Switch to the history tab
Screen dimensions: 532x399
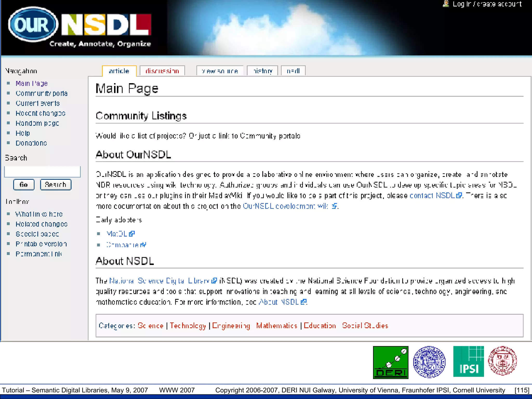point(262,71)
